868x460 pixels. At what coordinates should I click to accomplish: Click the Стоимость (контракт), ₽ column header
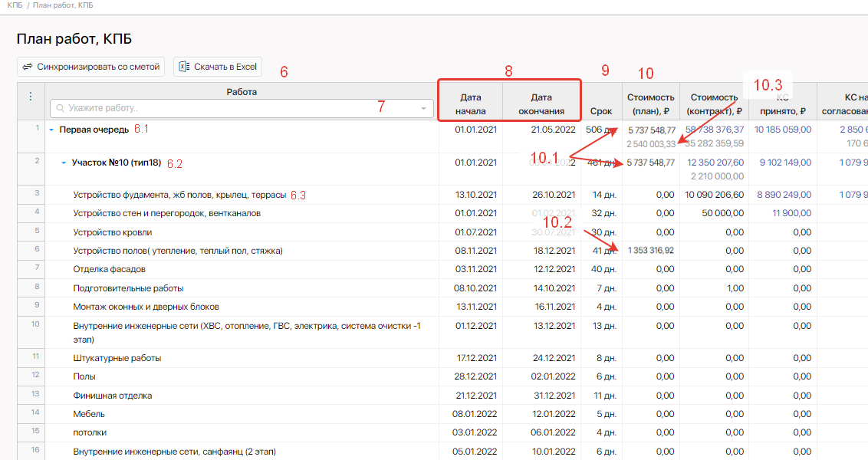[x=714, y=103]
